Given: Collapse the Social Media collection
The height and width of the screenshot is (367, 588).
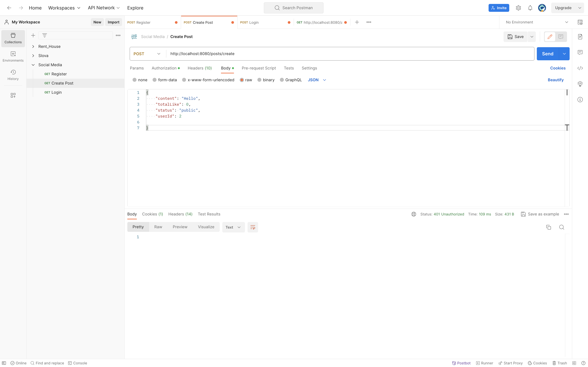Looking at the screenshot, I should pyautogui.click(x=33, y=65).
